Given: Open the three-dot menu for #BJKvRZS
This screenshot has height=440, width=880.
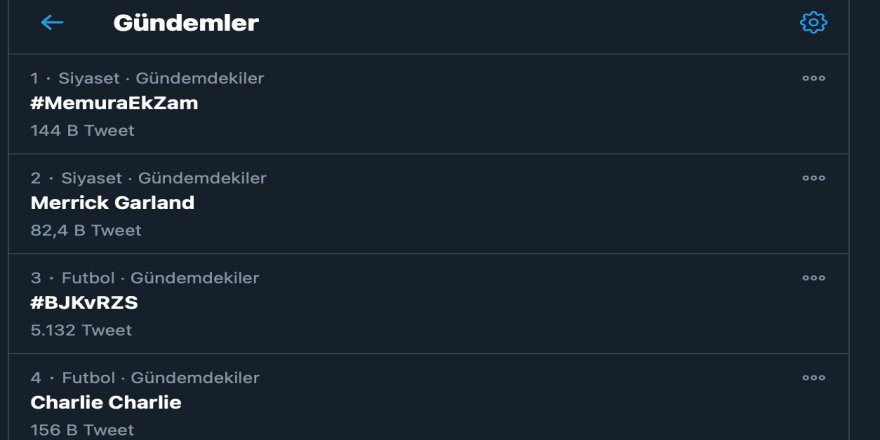Looking at the screenshot, I should click(813, 278).
